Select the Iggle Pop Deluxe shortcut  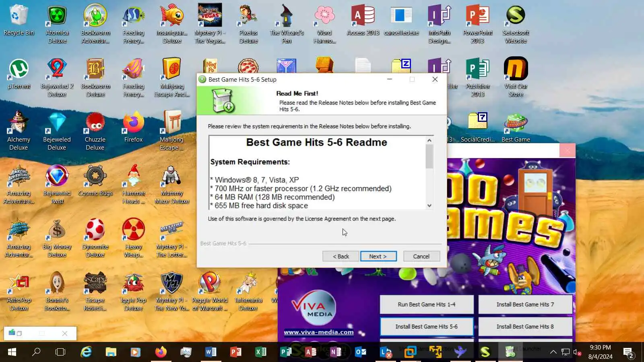pyautogui.click(x=133, y=292)
